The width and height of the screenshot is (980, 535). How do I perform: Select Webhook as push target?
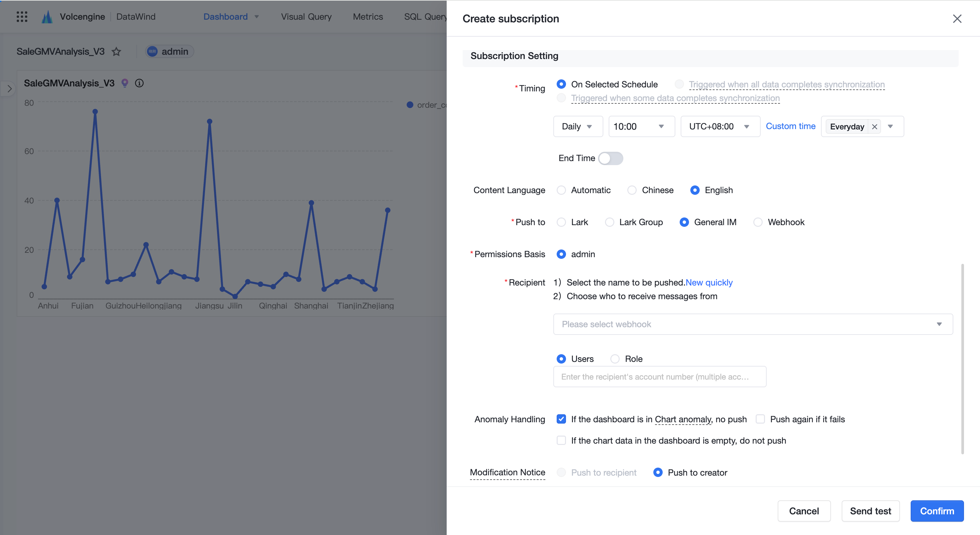click(x=758, y=222)
